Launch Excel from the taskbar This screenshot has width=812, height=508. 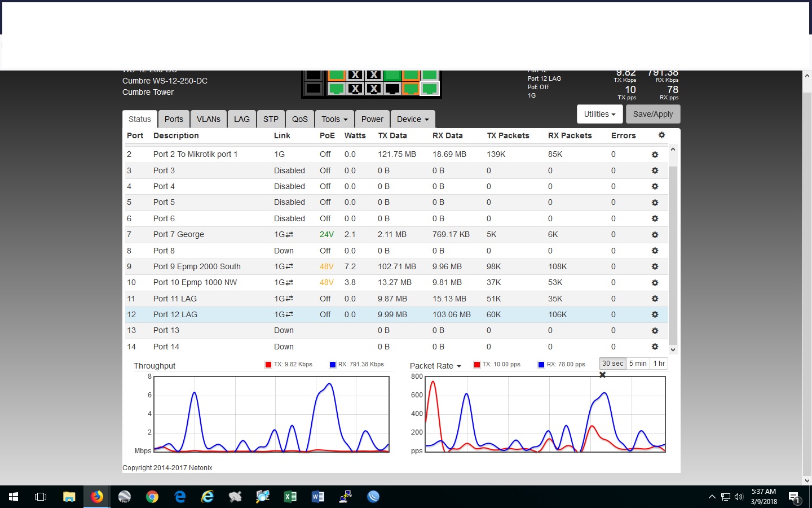tap(290, 497)
